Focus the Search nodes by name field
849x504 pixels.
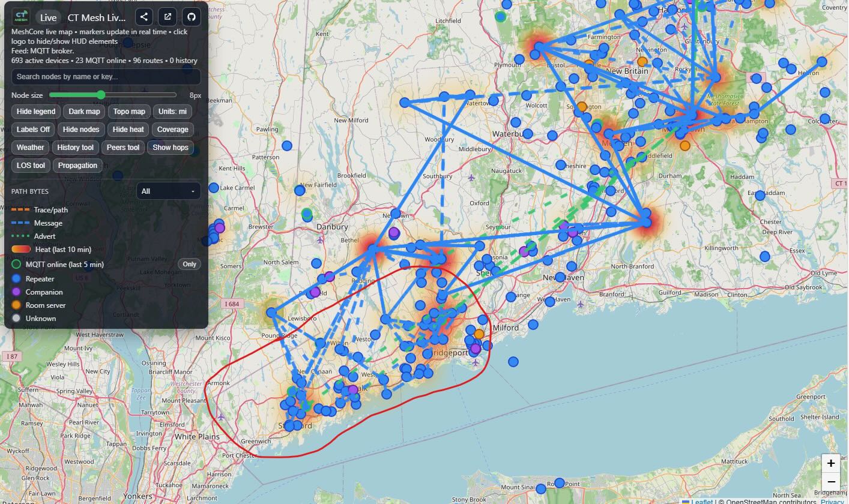[x=106, y=77]
